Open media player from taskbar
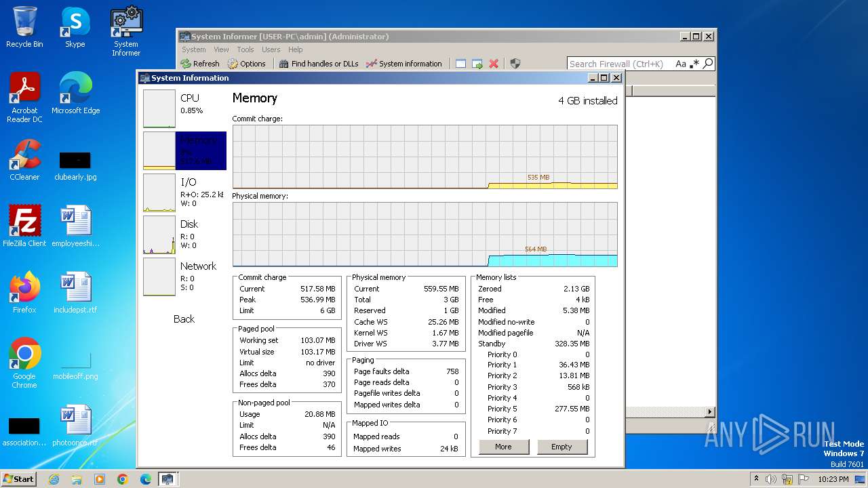The width and height of the screenshot is (868, 488). coord(100,479)
